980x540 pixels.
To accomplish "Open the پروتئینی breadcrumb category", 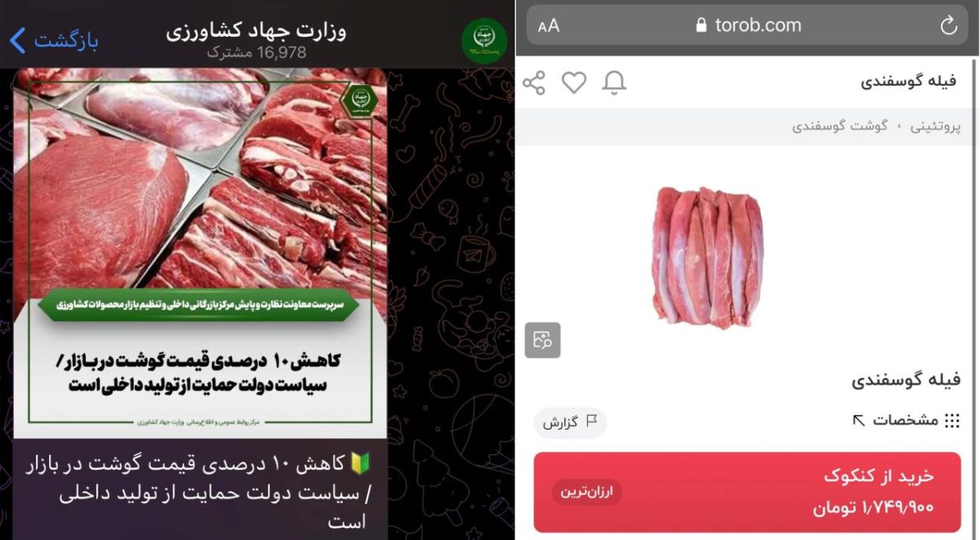I will 936,127.
